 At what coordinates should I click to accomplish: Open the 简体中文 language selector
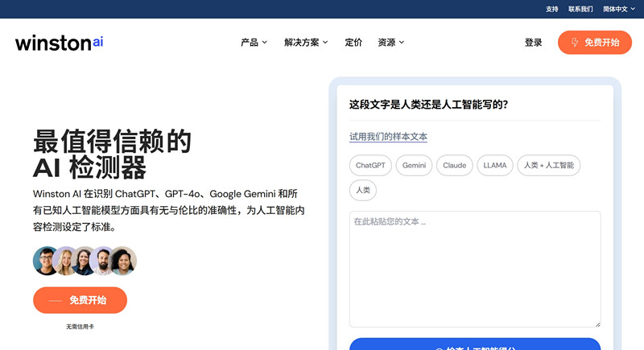tap(619, 9)
